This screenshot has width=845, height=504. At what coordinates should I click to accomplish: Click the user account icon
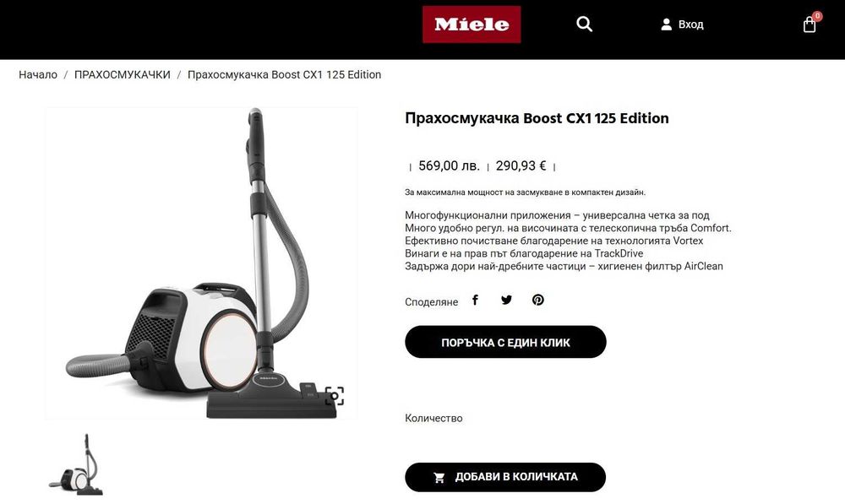666,24
